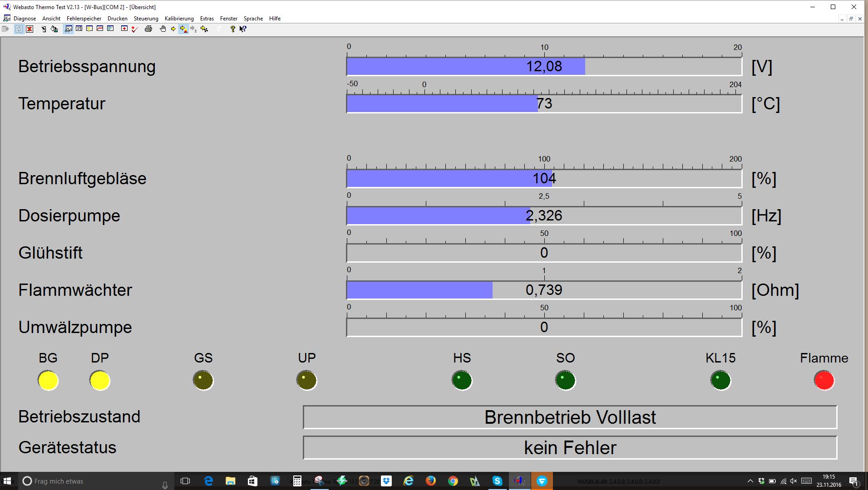868x490 pixels.
Task: Click the red Flamme indicator lamp
Action: (x=824, y=381)
